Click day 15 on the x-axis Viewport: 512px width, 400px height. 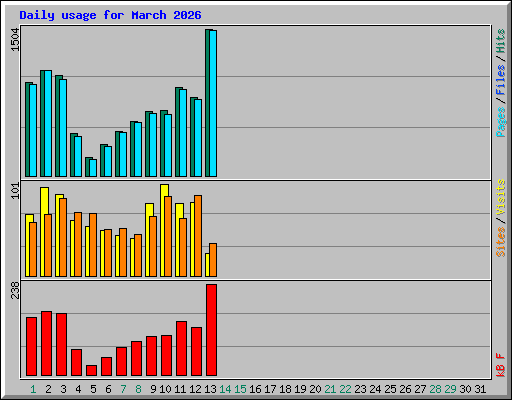pos(240,389)
